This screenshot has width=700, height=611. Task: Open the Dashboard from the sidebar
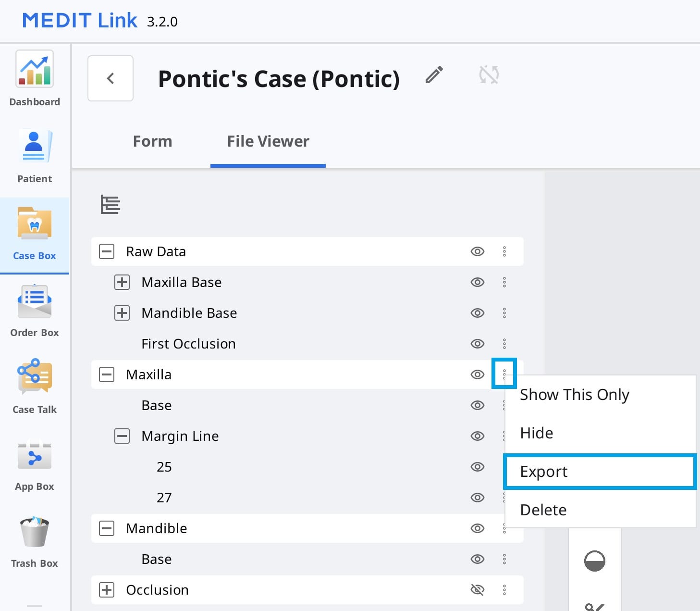[35, 78]
